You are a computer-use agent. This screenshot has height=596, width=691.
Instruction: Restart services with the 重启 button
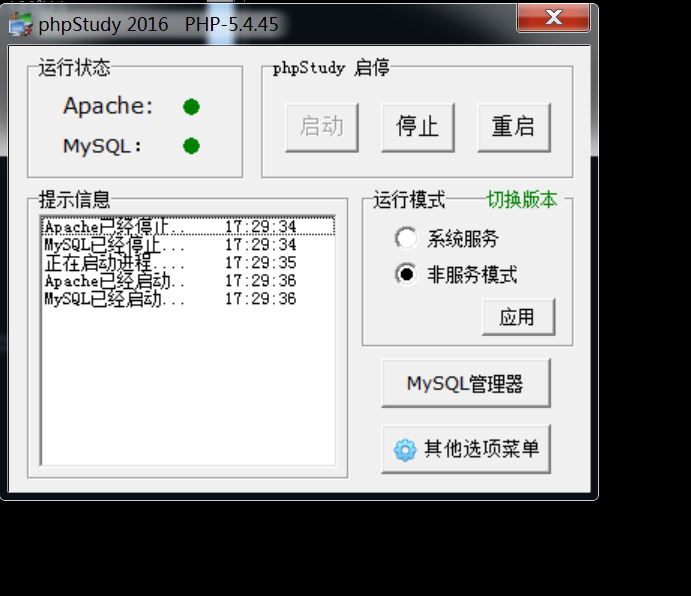[x=514, y=127]
